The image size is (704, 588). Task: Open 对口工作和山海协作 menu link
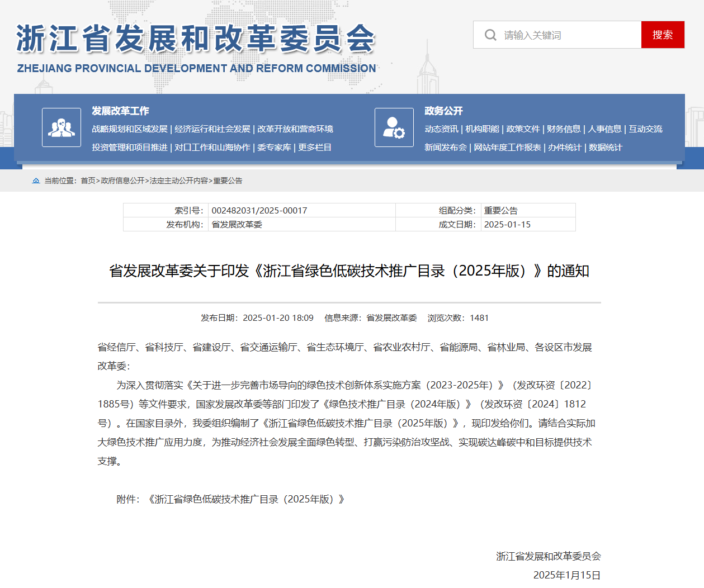pos(212,148)
